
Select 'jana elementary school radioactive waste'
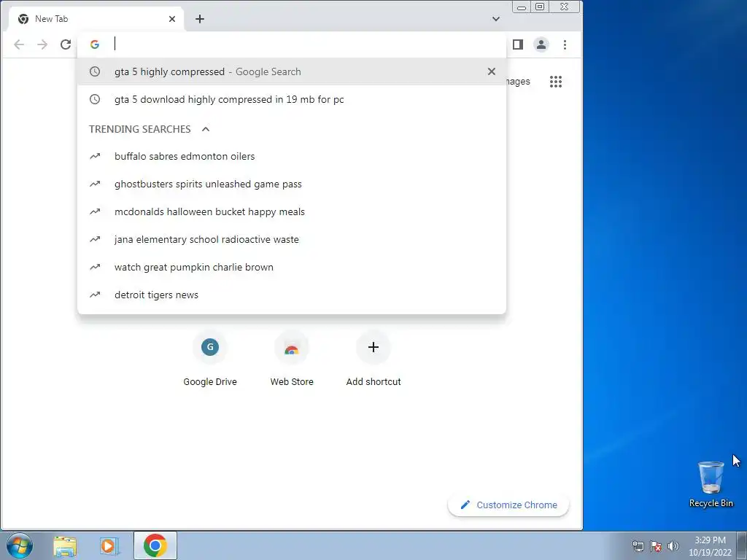click(x=292, y=239)
